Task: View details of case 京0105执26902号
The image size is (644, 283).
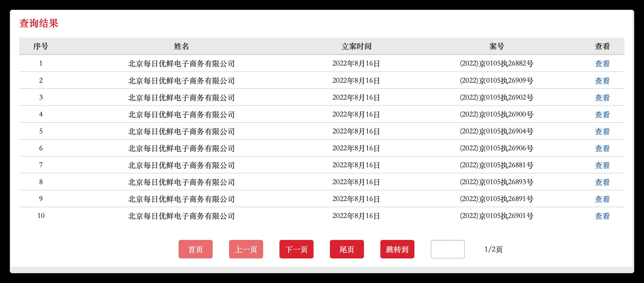Action: (x=602, y=98)
